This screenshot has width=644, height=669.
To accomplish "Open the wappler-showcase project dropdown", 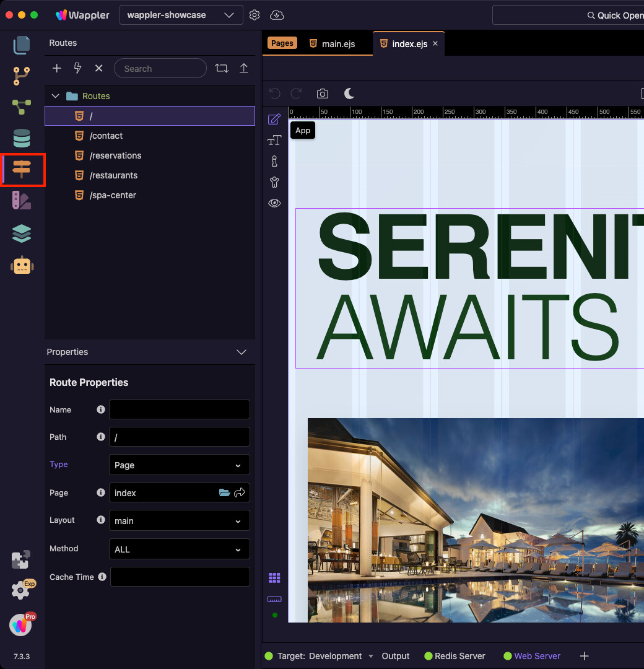I will pyautogui.click(x=181, y=15).
